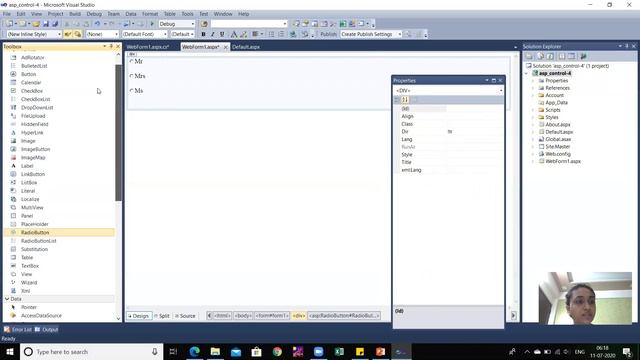Switch to the Default.aspx tab
The height and width of the screenshot is (360, 640).
pyautogui.click(x=246, y=47)
